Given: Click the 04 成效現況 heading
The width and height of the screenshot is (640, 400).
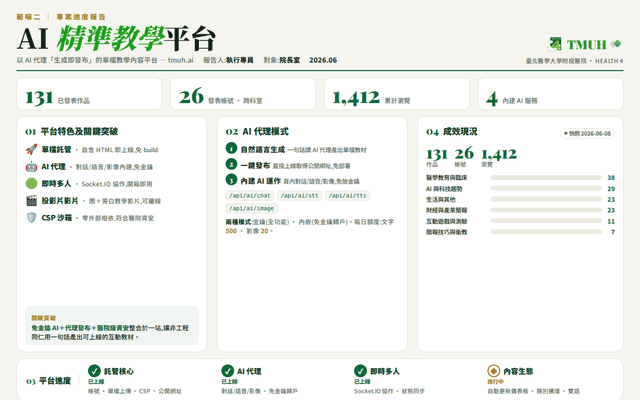Looking at the screenshot, I should (x=452, y=131).
